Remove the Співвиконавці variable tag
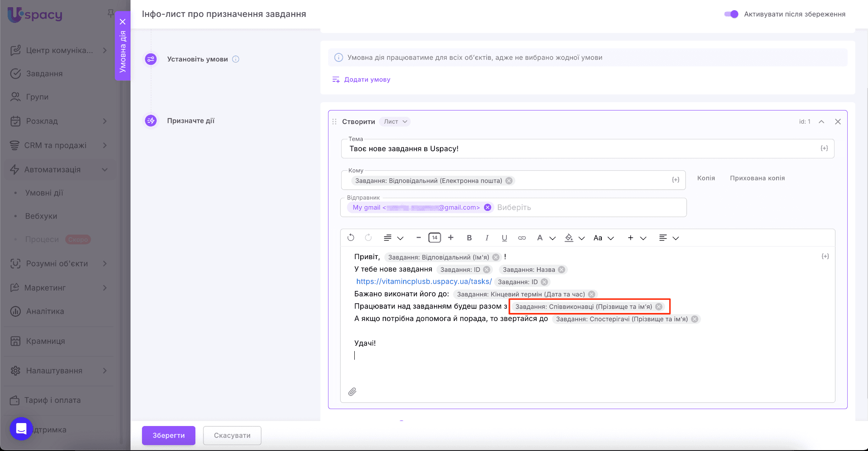Screen dimensions: 868x451 click(659, 307)
